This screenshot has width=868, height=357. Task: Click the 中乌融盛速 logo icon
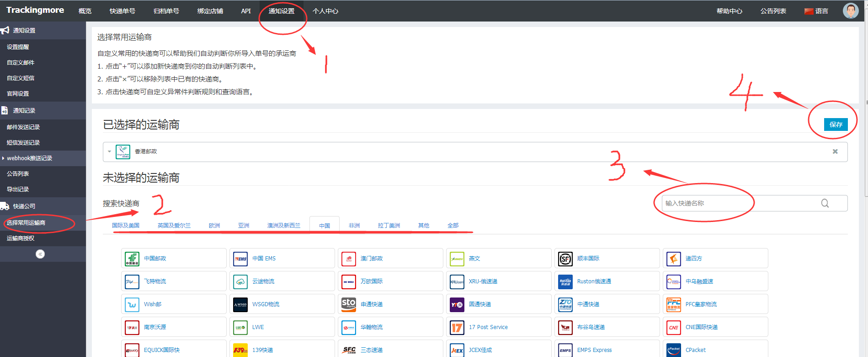pyautogui.click(x=674, y=281)
